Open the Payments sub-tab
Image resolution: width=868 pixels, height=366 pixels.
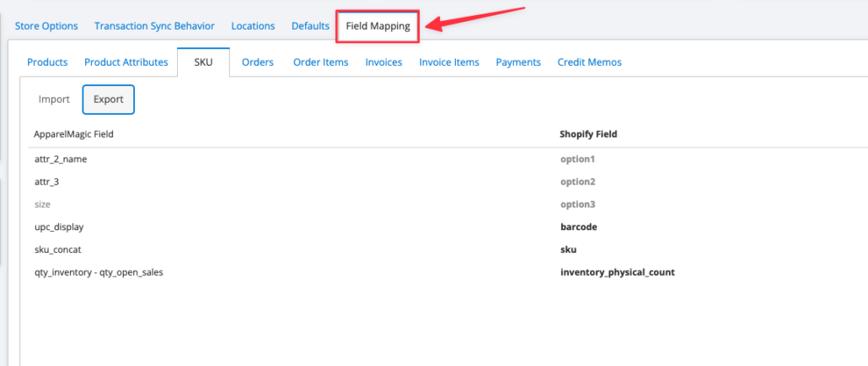pos(518,62)
